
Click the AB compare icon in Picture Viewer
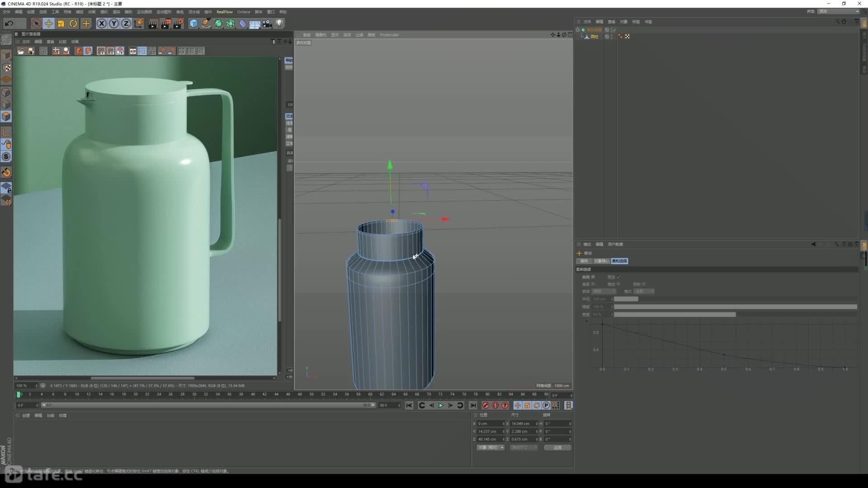click(x=133, y=51)
